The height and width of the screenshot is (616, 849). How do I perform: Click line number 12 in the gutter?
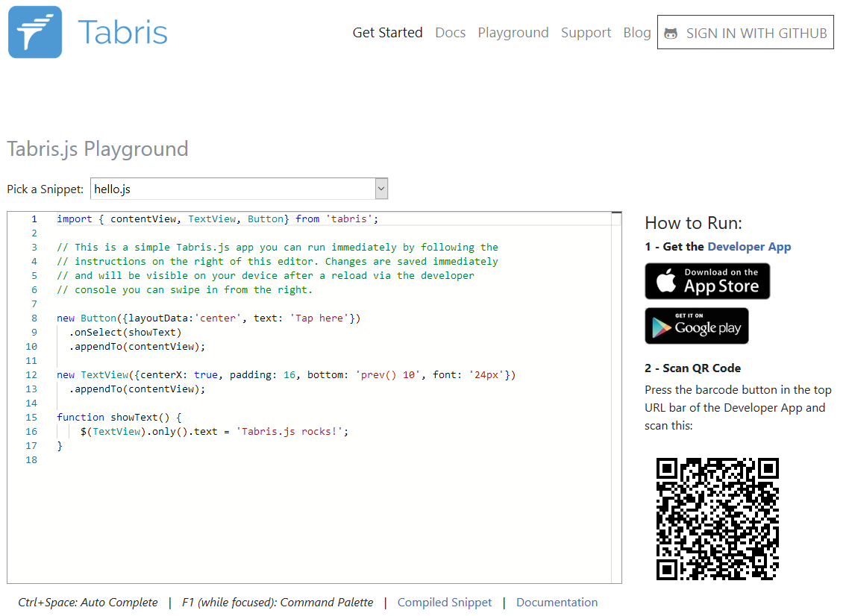click(31, 375)
